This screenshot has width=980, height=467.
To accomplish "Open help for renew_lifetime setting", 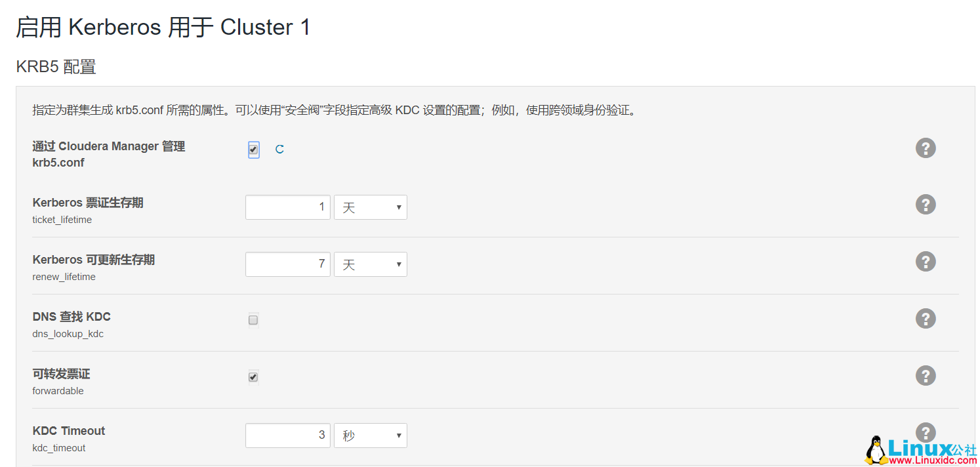I will [926, 261].
